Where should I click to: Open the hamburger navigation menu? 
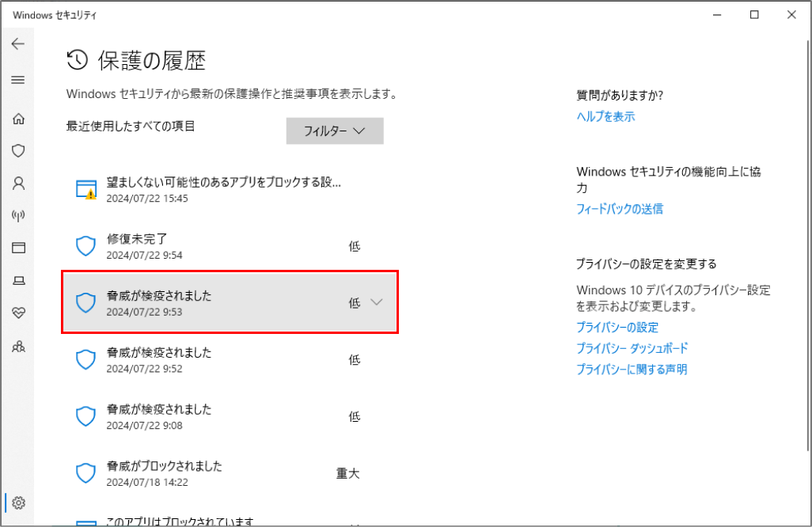coord(18,80)
